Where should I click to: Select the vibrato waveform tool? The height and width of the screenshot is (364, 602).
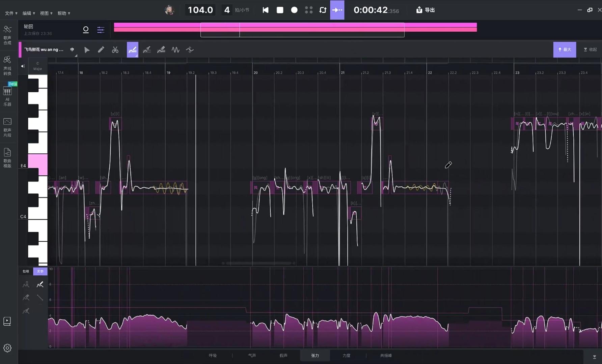pyautogui.click(x=175, y=50)
